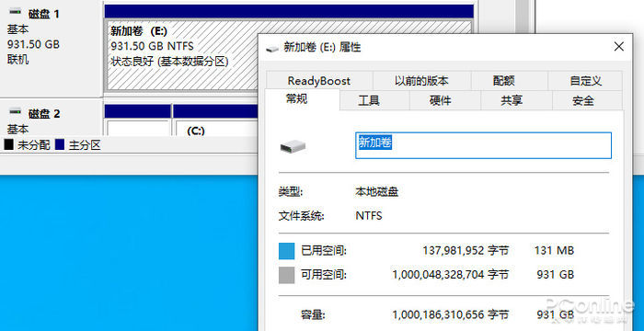Image resolution: width=644 pixels, height=331 pixels.
Task: Click the large drive icon beside name field
Action: point(293,146)
